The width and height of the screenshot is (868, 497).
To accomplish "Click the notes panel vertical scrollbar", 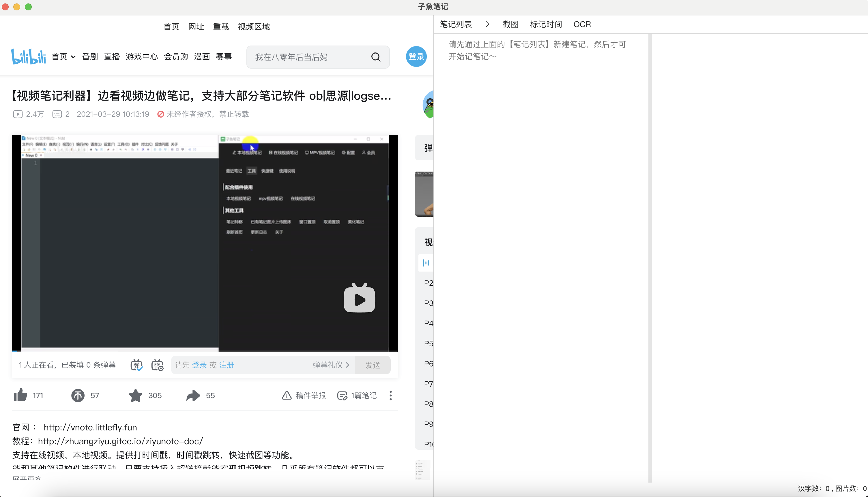I will 650,258.
